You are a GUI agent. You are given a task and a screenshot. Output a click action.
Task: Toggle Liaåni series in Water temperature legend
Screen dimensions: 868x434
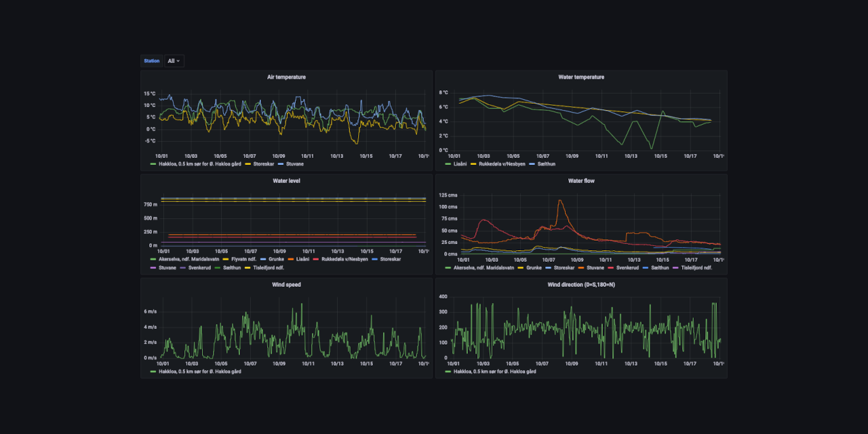tap(460, 164)
